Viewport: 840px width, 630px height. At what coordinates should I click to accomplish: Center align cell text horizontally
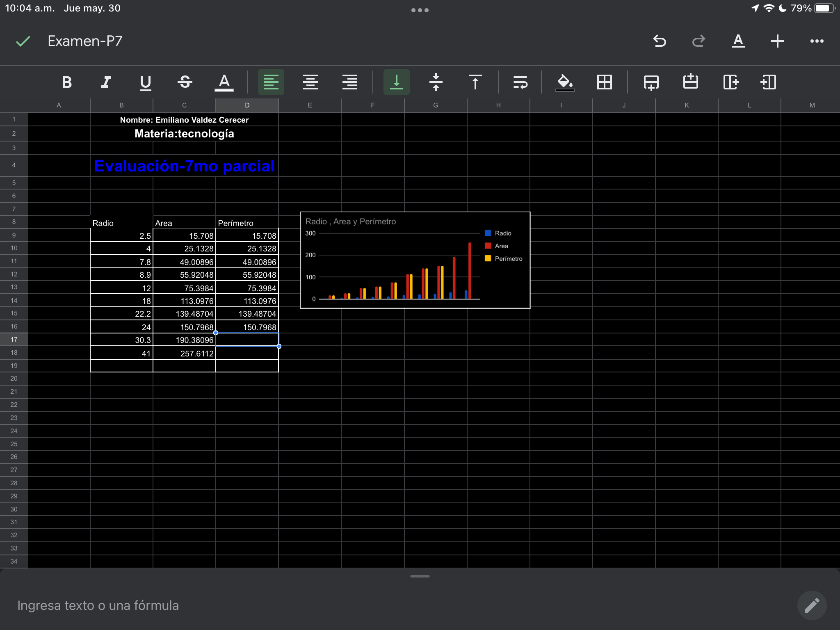tap(310, 82)
